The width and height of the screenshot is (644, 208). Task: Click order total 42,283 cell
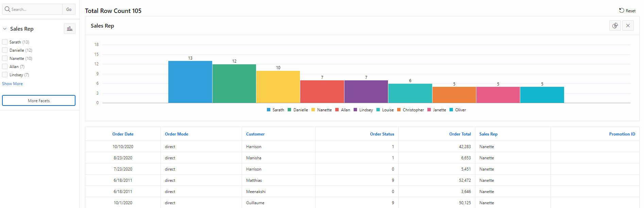coord(437,147)
